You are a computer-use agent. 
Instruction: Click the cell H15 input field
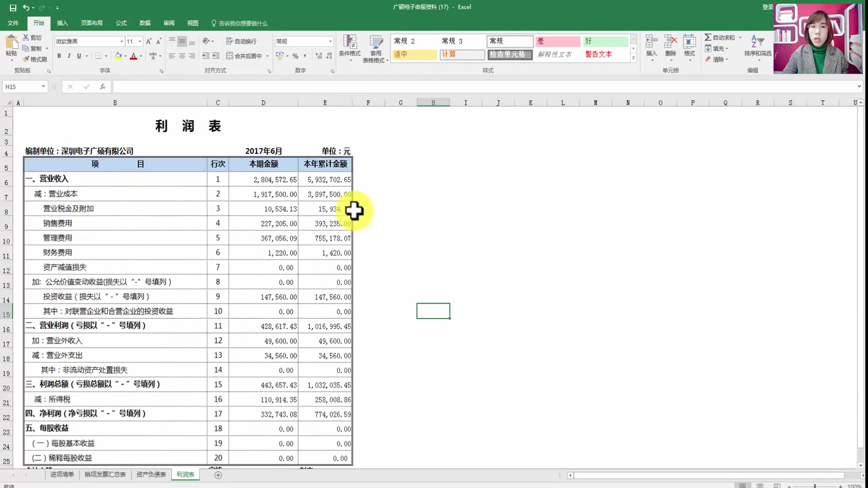point(434,311)
